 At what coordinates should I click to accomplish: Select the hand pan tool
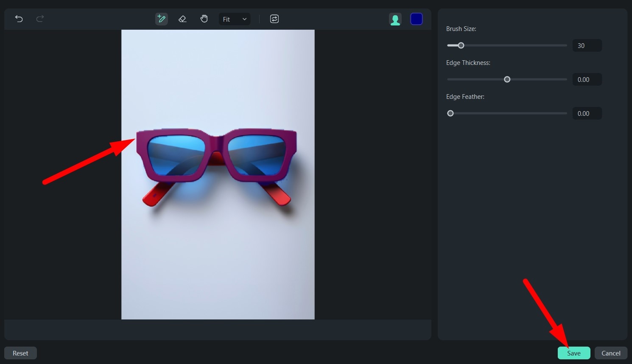click(204, 19)
